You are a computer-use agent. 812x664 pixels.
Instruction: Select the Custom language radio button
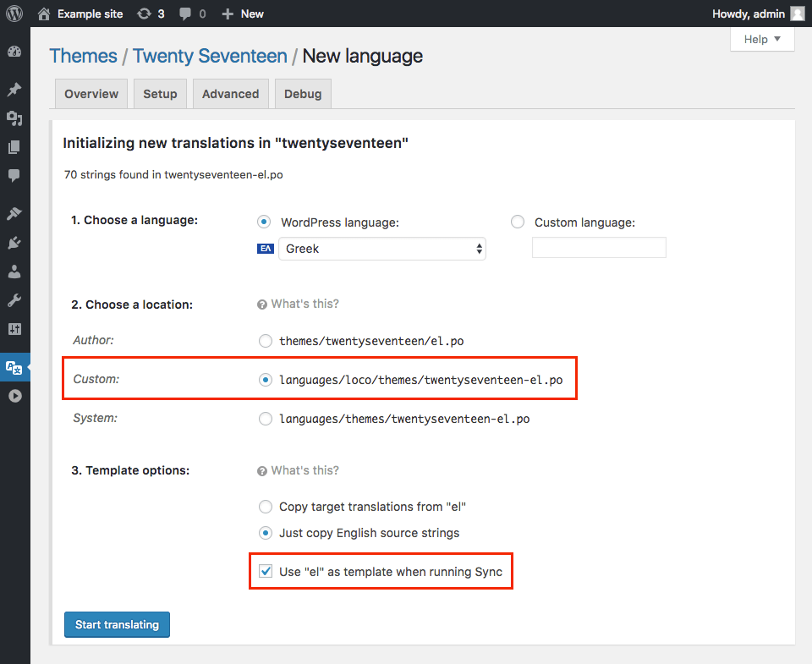[518, 222]
